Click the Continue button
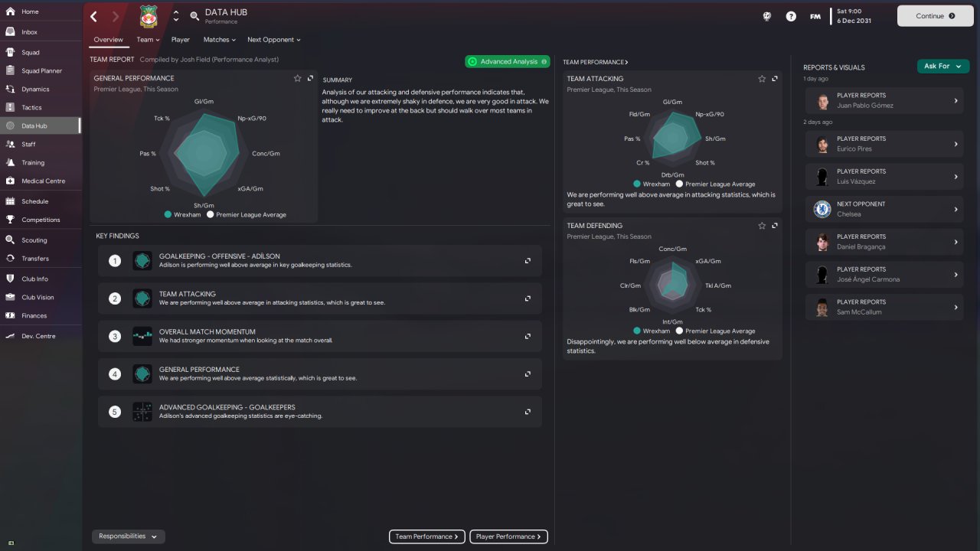The image size is (980, 551). pyautogui.click(x=935, y=16)
